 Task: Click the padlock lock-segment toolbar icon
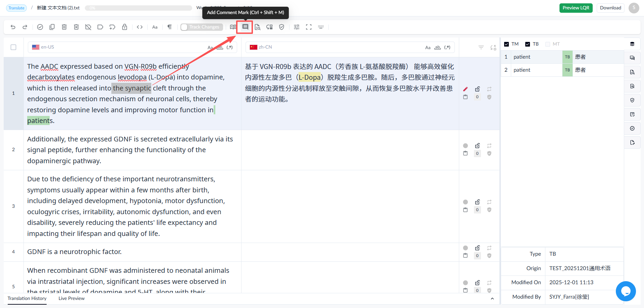pyautogui.click(x=124, y=27)
